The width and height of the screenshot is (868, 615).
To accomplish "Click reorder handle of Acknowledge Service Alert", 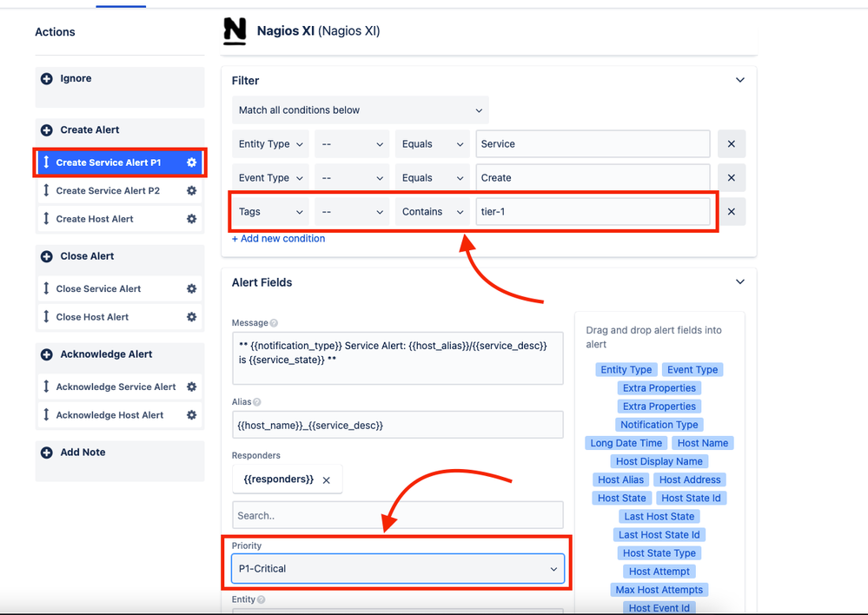I will pyautogui.click(x=46, y=386).
